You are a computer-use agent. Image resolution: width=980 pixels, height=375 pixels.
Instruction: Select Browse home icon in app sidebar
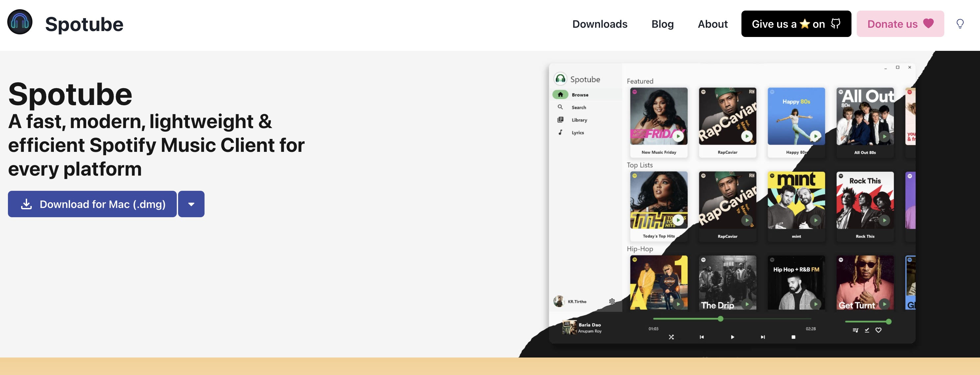[x=560, y=95]
